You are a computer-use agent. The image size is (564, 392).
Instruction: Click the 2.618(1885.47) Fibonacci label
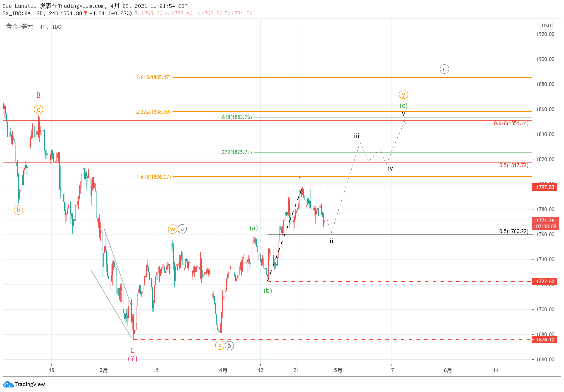153,77
